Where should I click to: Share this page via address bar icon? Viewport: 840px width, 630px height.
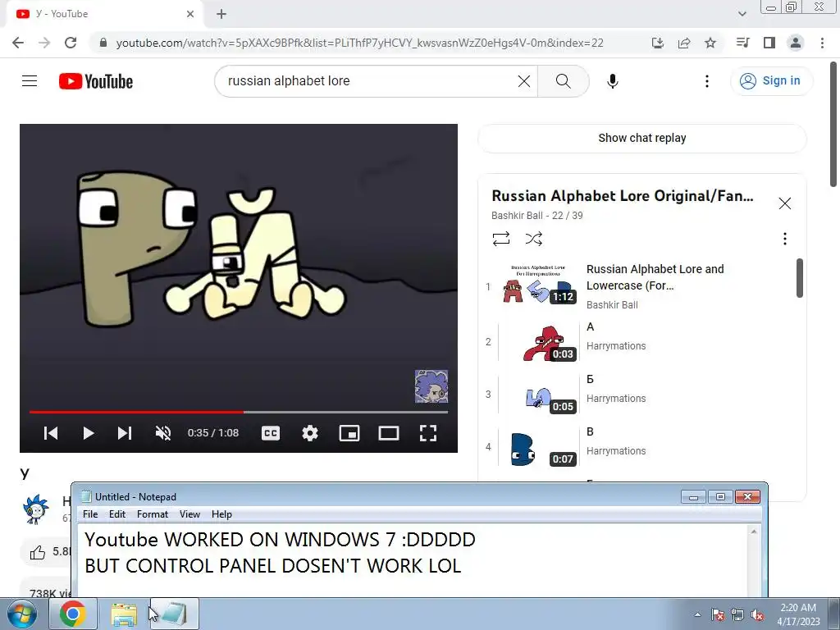click(683, 43)
